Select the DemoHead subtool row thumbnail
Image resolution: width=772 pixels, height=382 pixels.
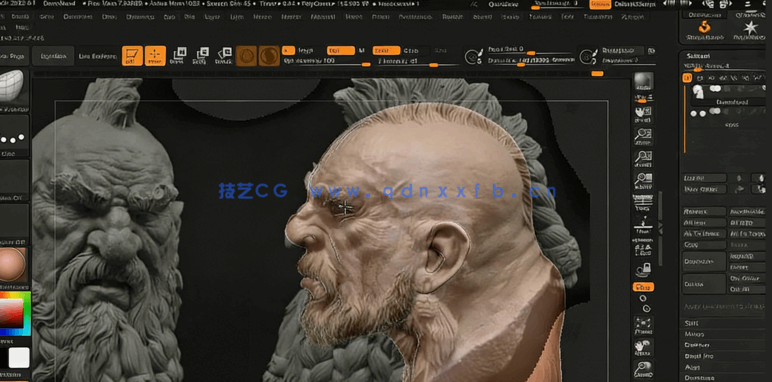[698, 91]
